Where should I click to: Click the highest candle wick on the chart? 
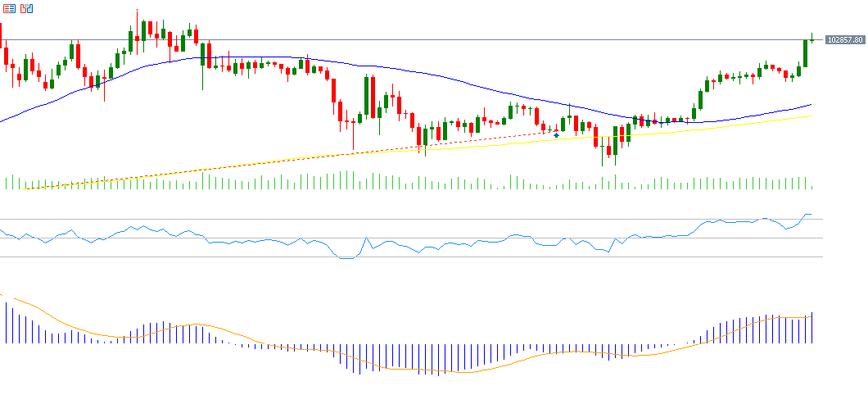137,15
